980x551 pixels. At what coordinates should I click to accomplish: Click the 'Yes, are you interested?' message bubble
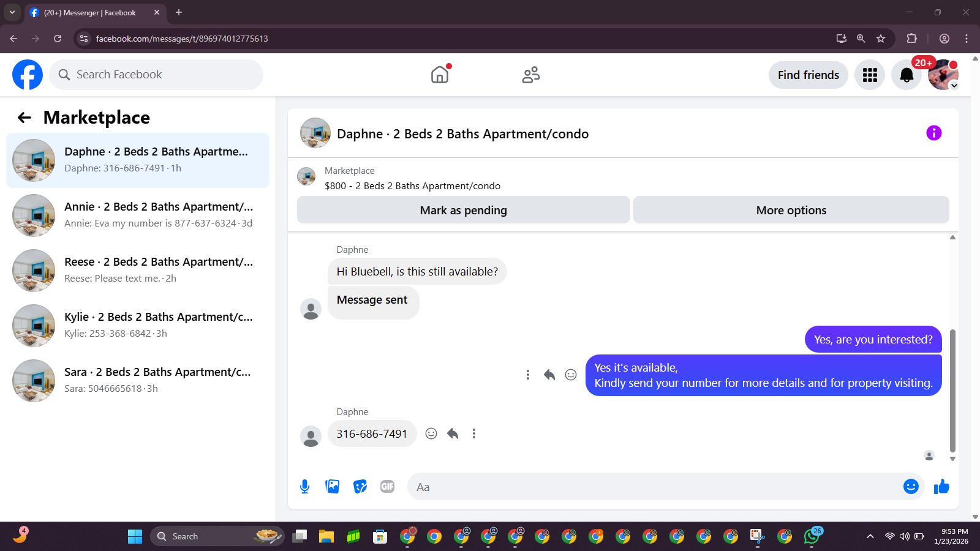[x=873, y=339]
